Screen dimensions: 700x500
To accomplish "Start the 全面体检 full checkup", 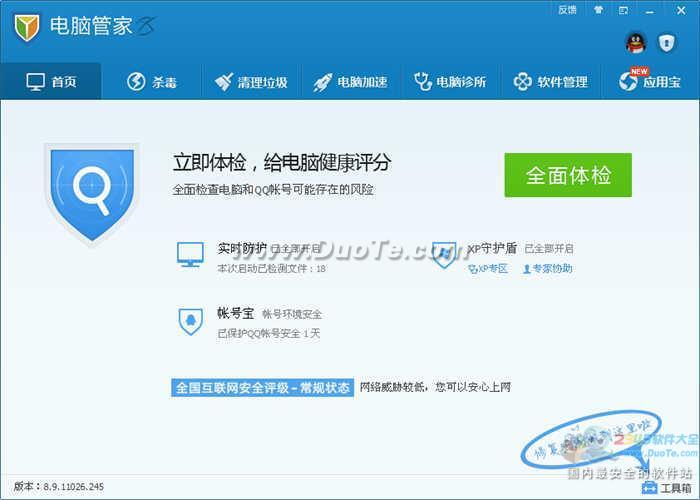I will pyautogui.click(x=568, y=175).
